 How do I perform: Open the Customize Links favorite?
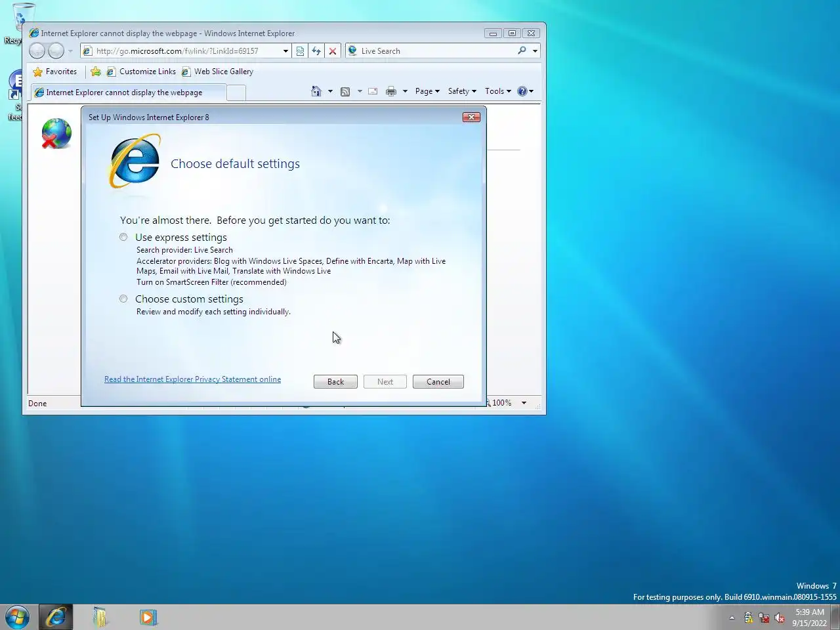[x=142, y=72]
